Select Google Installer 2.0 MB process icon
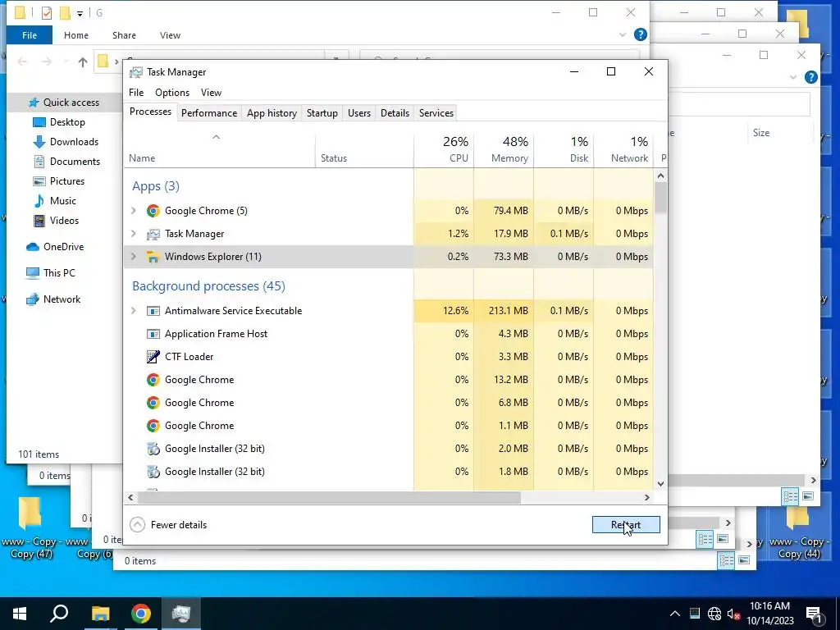Viewport: 840px width, 630px height. (x=153, y=449)
